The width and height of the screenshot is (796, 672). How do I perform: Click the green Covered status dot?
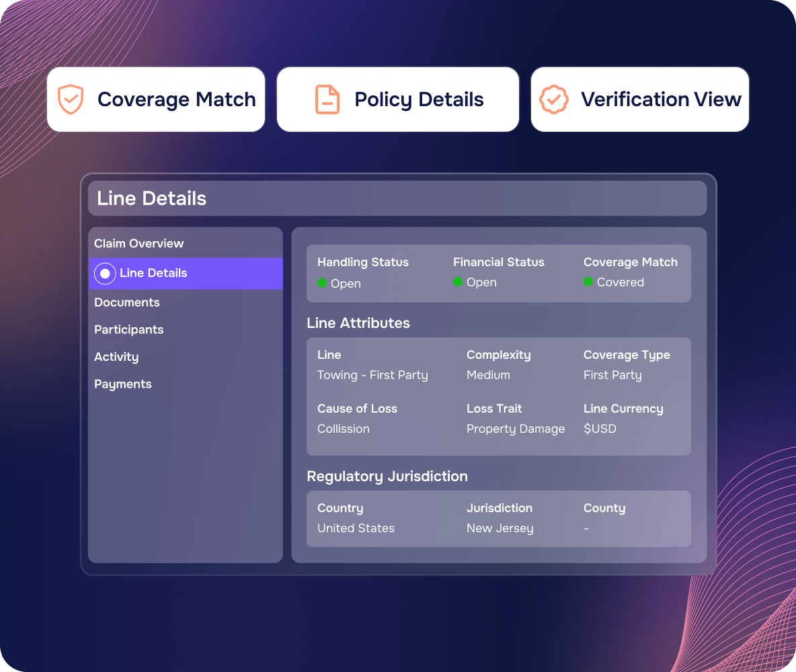(588, 282)
